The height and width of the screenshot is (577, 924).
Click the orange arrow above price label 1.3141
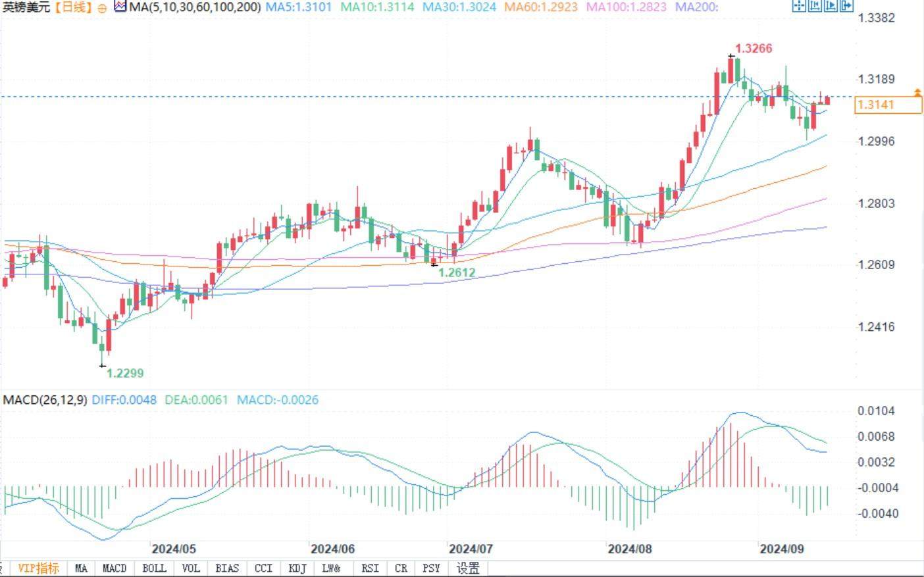tap(917, 91)
